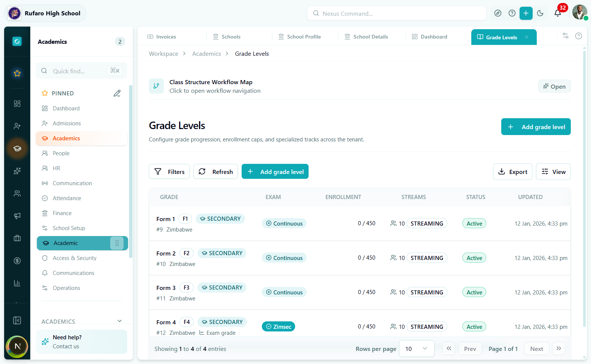Click Form 1 Active status badge
The width and height of the screenshot is (591, 364).
[x=474, y=223]
